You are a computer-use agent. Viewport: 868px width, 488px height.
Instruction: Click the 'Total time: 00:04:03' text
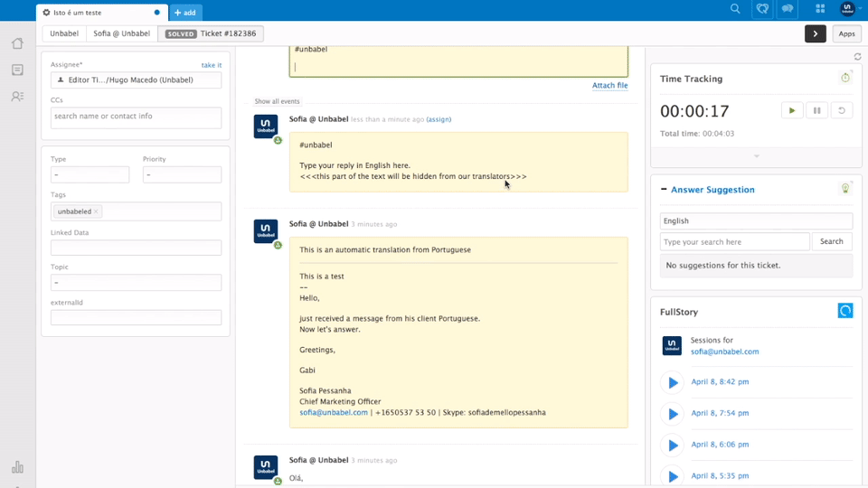(x=697, y=134)
